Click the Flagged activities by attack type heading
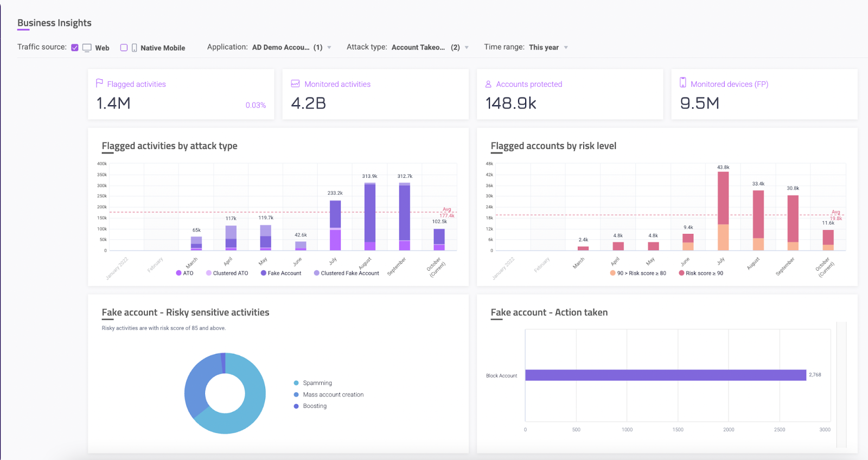This screenshot has height=460, width=868. 169,146
